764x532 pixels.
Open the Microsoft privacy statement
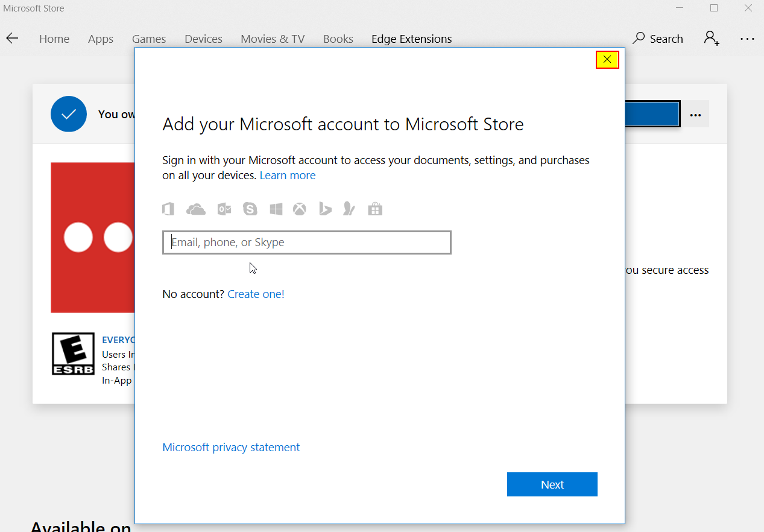[x=231, y=447]
